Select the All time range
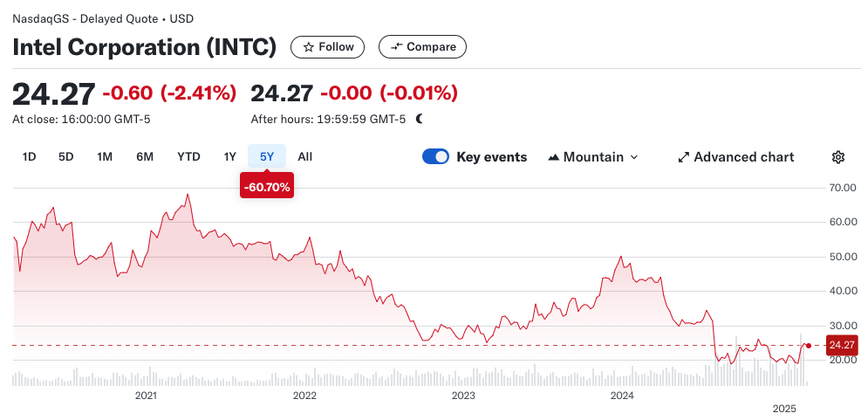 [304, 157]
